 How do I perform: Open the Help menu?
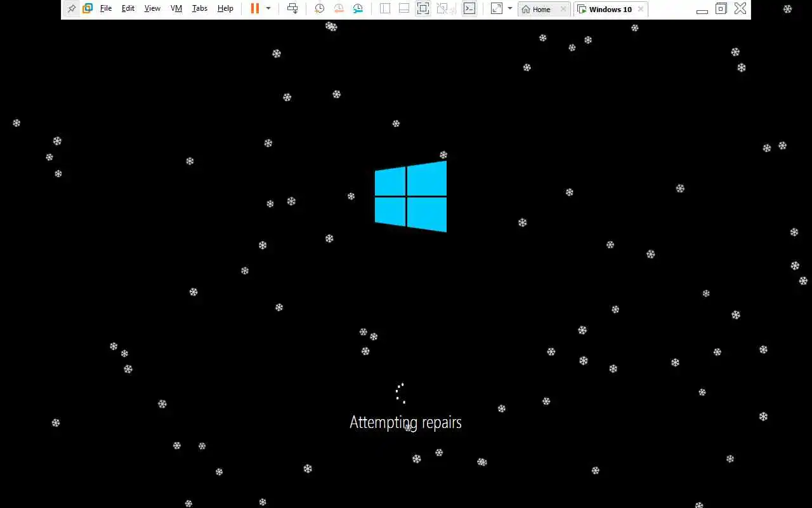pyautogui.click(x=225, y=9)
